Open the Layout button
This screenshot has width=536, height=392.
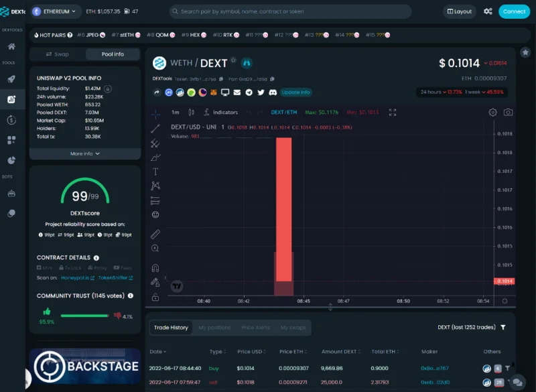coord(460,11)
